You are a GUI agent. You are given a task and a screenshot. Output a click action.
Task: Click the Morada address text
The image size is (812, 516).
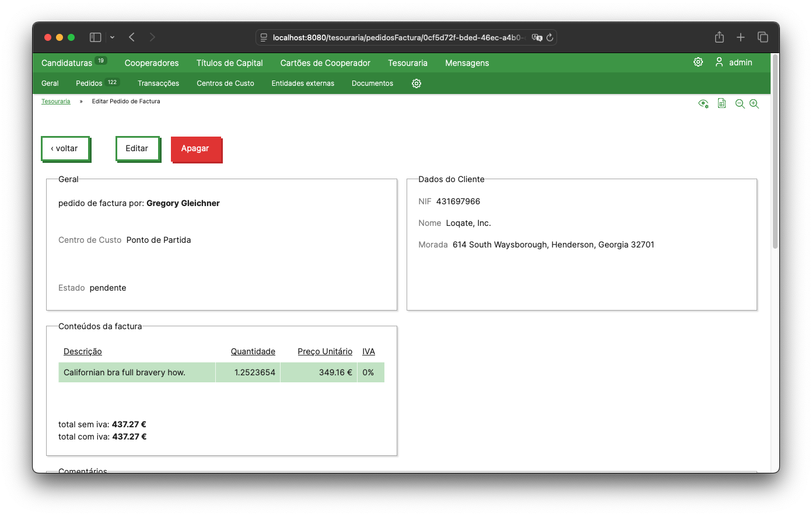click(x=554, y=245)
